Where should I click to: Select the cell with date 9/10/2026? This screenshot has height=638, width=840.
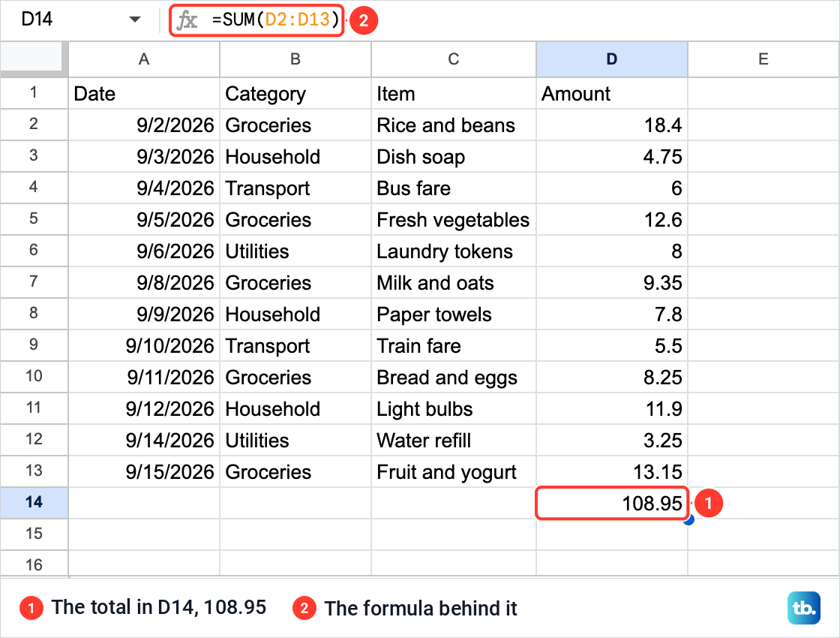144,346
